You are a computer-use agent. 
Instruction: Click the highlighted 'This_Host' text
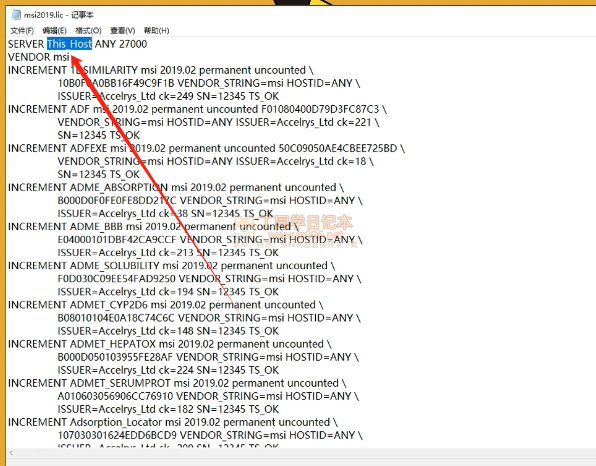[x=70, y=44]
